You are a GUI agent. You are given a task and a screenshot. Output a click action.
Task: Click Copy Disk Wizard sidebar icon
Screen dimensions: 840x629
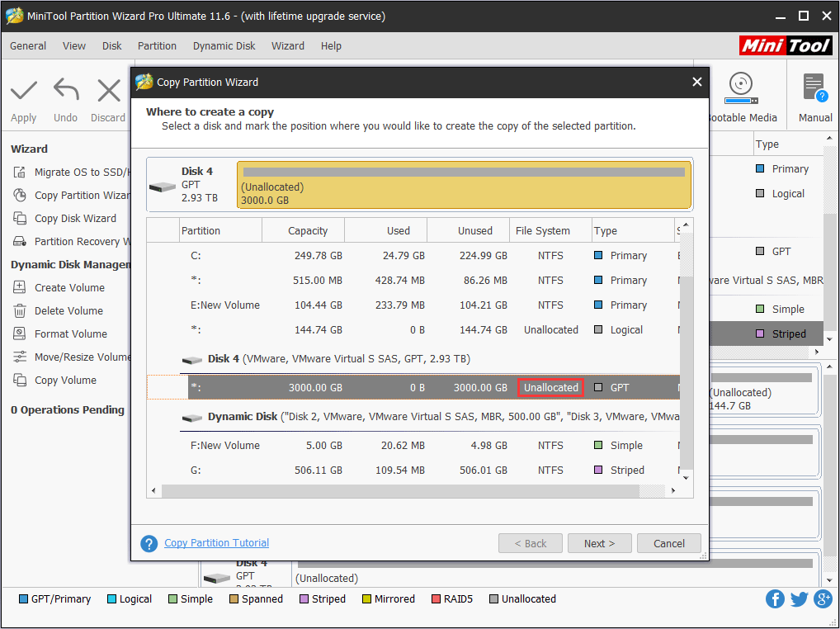coord(20,218)
